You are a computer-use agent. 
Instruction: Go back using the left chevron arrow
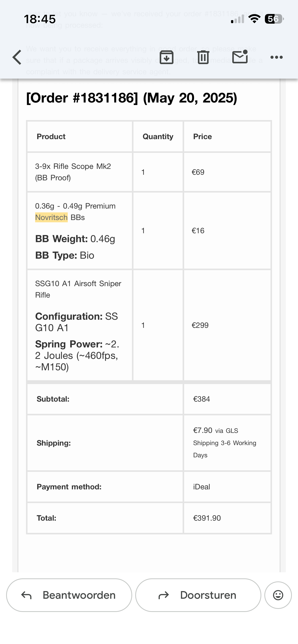[x=17, y=57]
